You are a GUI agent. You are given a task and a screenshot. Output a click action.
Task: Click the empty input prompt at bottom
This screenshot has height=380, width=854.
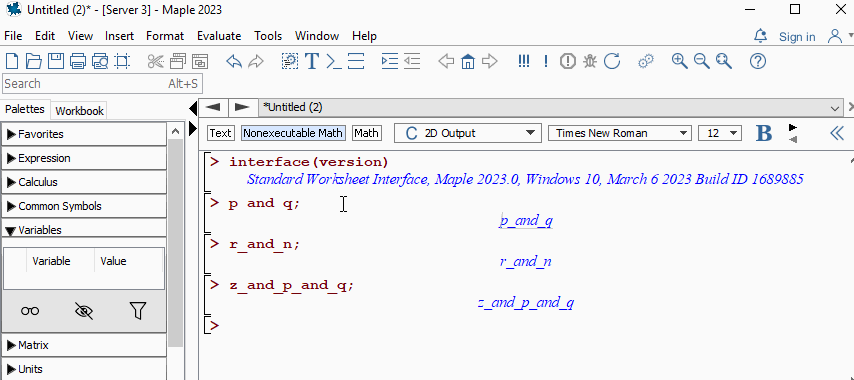pyautogui.click(x=214, y=326)
